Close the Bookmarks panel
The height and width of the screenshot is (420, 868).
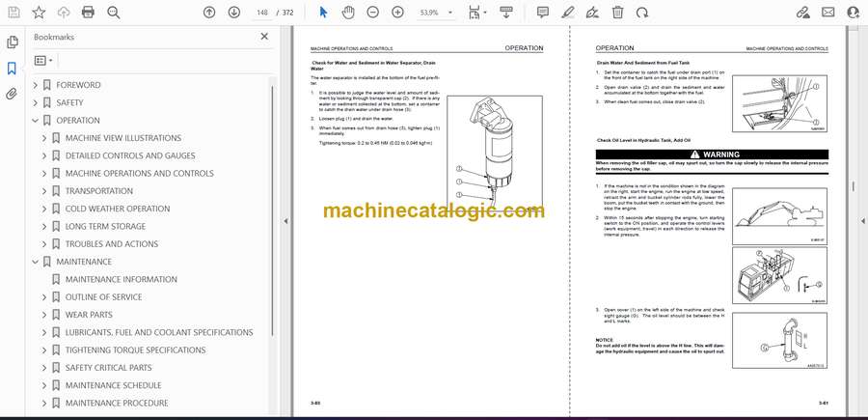coord(264,37)
